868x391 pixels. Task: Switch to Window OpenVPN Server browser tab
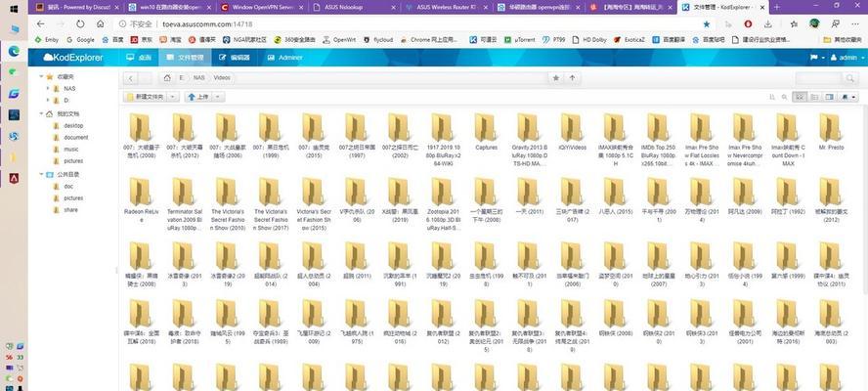point(260,8)
